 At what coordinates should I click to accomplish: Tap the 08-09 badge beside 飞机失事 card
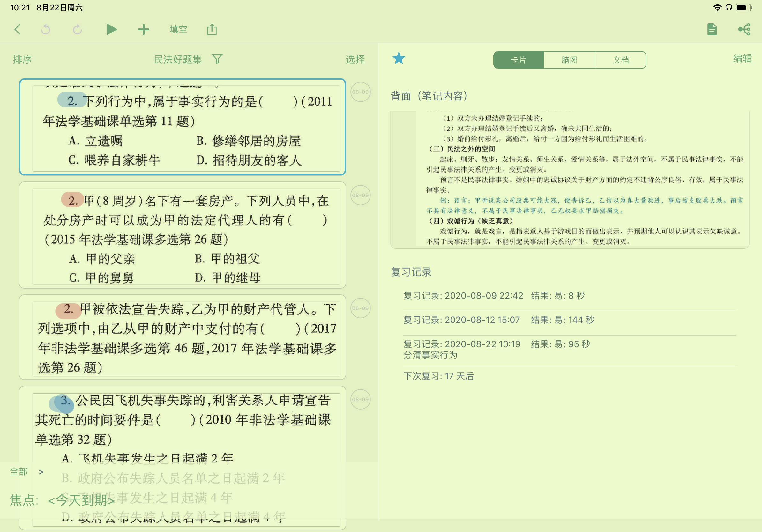pyautogui.click(x=361, y=399)
